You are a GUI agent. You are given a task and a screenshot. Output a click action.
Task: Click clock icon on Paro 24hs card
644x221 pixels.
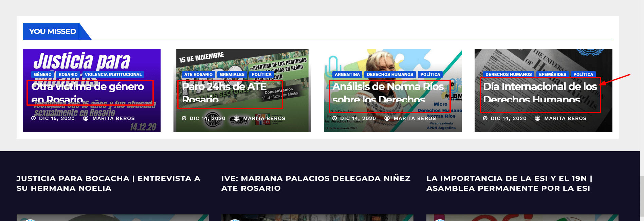coord(184,118)
